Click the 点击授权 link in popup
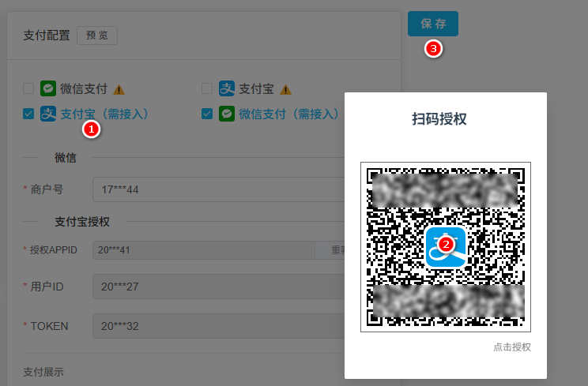The height and width of the screenshot is (386, 588). click(x=512, y=347)
